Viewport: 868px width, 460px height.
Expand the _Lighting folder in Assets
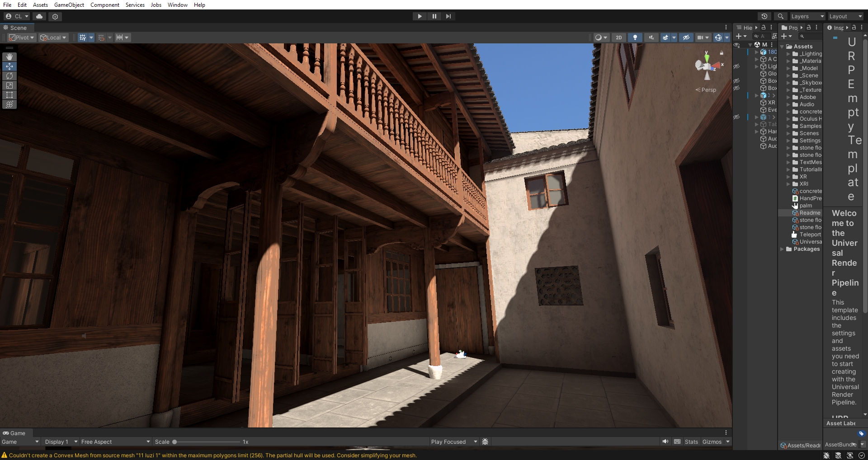pos(788,54)
